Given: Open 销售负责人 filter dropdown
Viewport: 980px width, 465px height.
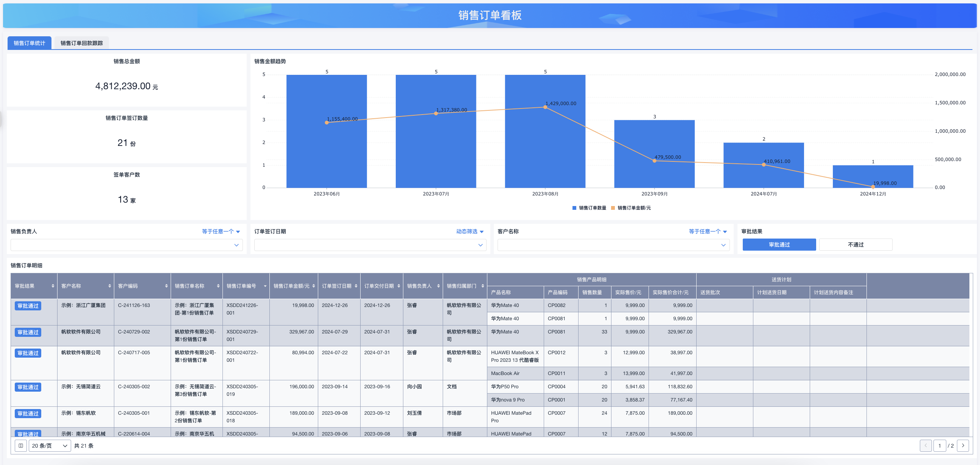Looking at the screenshot, I should pyautogui.click(x=127, y=245).
